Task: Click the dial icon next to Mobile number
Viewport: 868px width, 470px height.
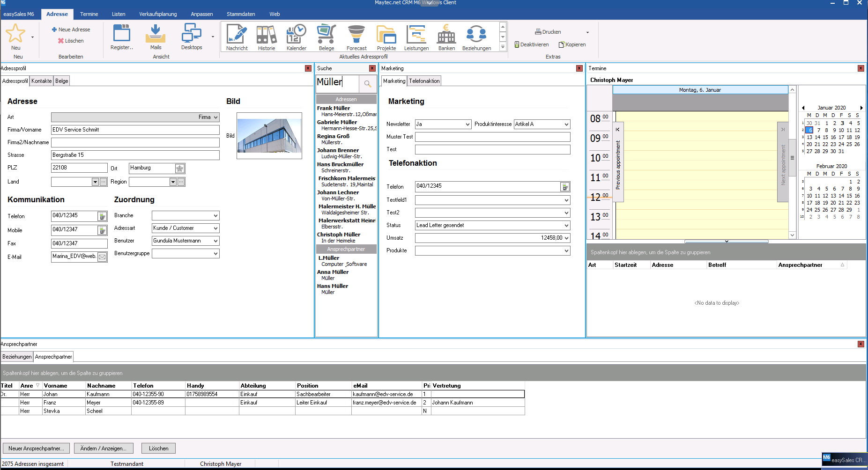Action: pyautogui.click(x=102, y=230)
